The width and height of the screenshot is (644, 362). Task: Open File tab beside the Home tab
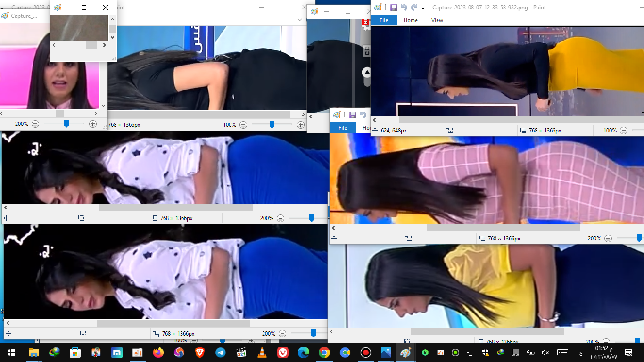coord(384,20)
